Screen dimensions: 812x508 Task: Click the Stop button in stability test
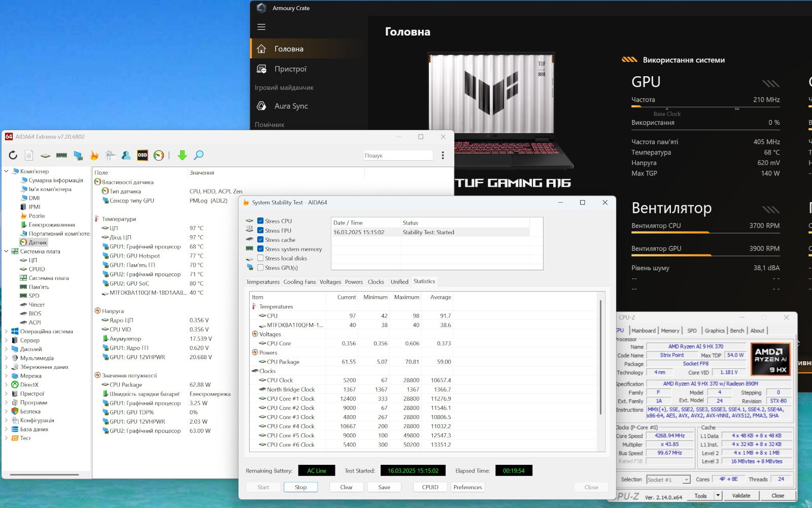pyautogui.click(x=301, y=487)
